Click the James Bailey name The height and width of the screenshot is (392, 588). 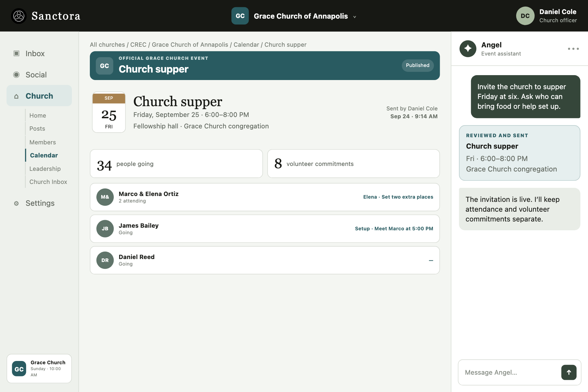(139, 225)
